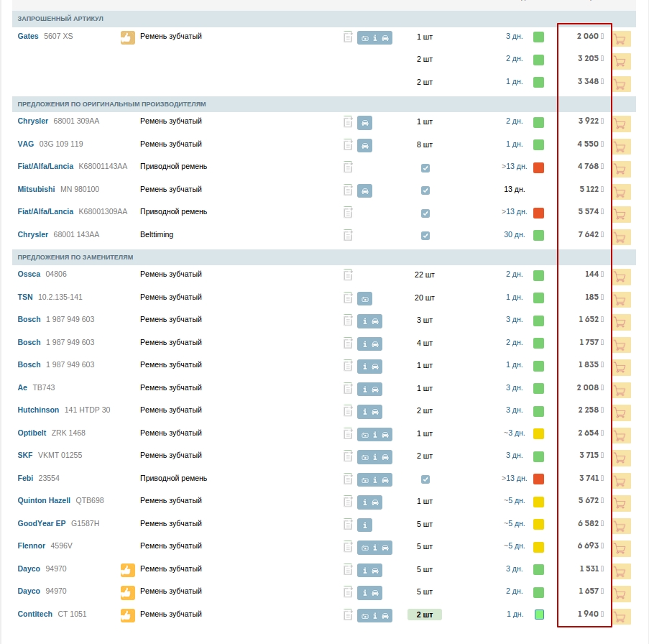Open the Hutchinson brand link
The image size is (649, 644).
38,410
